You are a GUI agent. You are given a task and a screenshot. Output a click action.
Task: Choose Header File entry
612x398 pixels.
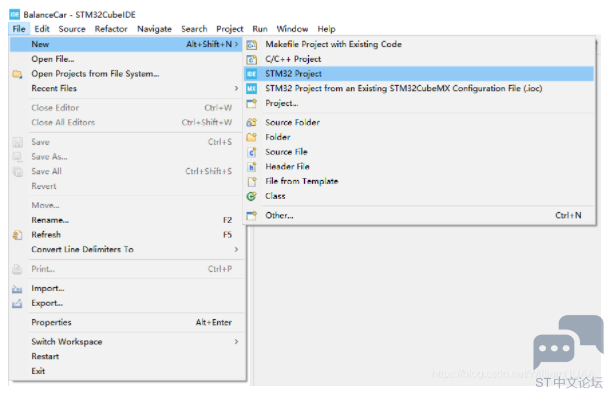pyautogui.click(x=419, y=167)
